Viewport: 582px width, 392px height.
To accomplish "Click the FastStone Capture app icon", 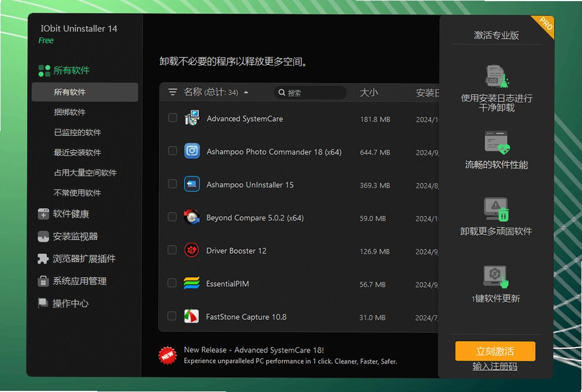I will [191, 316].
